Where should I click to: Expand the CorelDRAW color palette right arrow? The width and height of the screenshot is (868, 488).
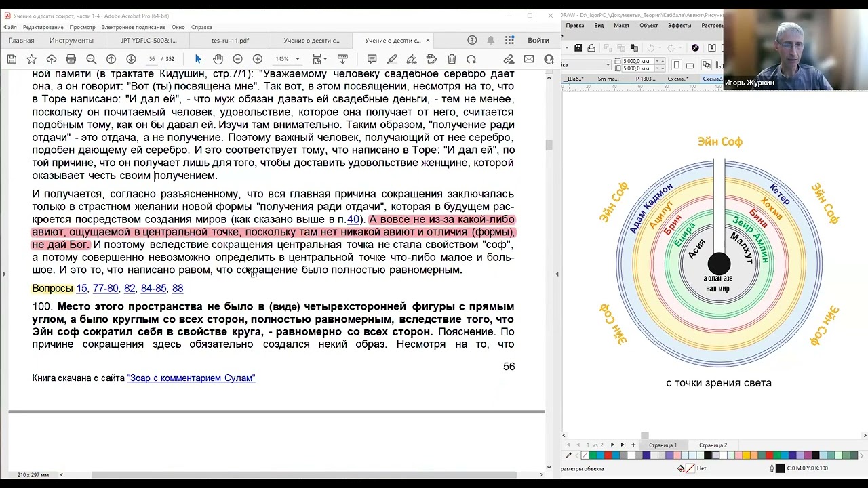[x=863, y=455]
